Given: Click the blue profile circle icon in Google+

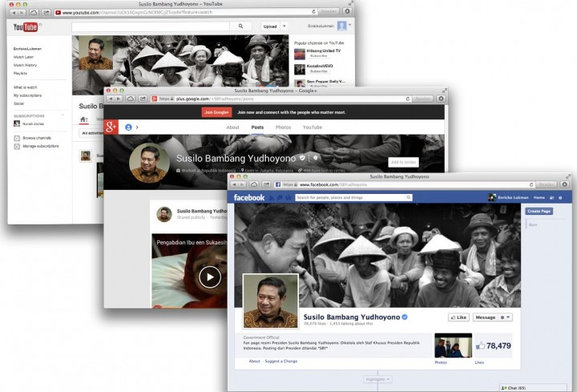Looking at the screenshot, I should (x=128, y=127).
